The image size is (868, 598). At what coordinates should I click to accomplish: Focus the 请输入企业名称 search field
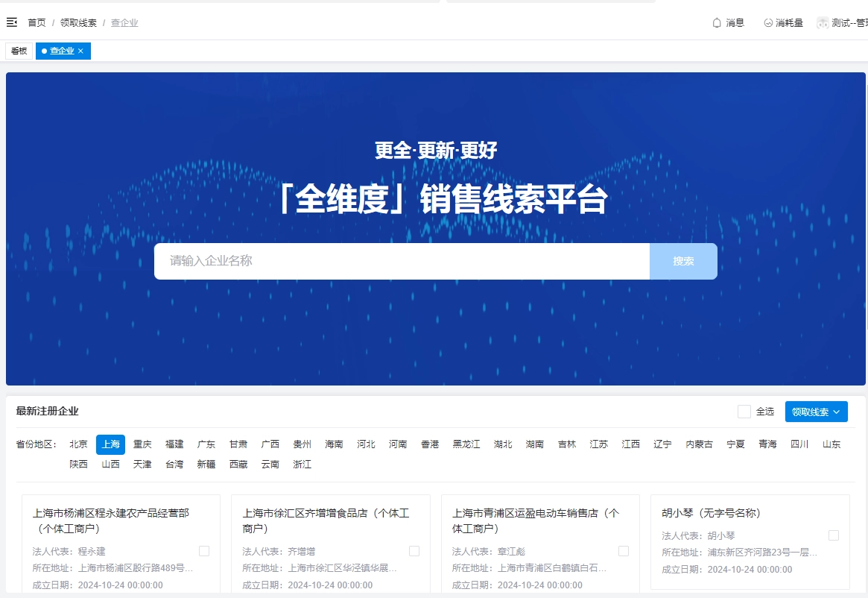(x=402, y=261)
